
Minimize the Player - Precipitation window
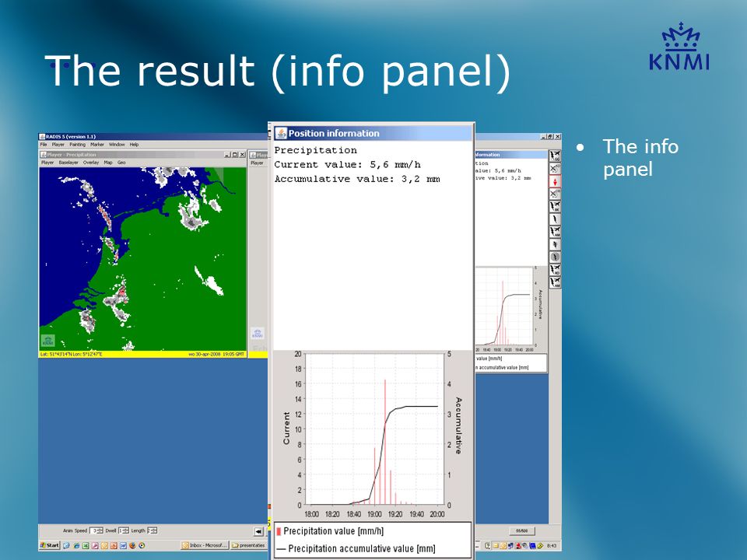(227, 155)
